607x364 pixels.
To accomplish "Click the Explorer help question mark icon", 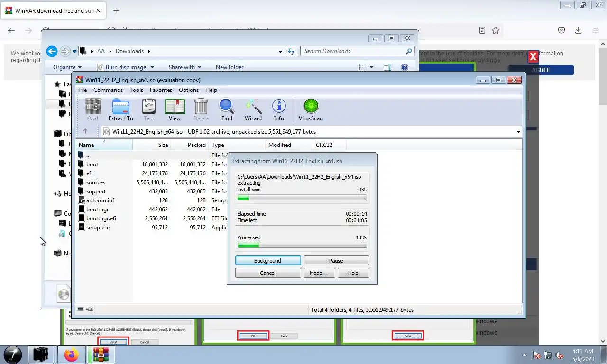I will 405,67.
